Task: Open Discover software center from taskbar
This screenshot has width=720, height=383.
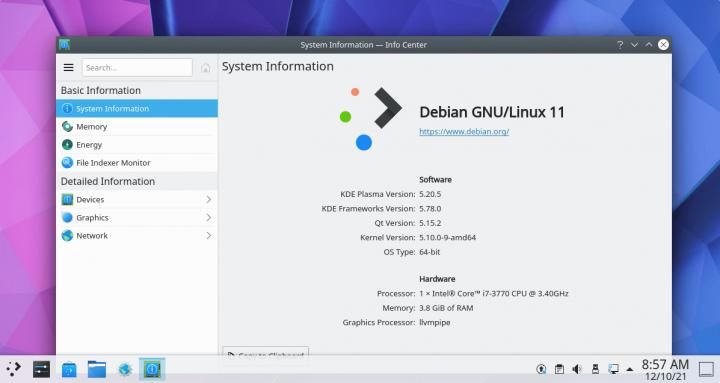Action: (x=69, y=369)
